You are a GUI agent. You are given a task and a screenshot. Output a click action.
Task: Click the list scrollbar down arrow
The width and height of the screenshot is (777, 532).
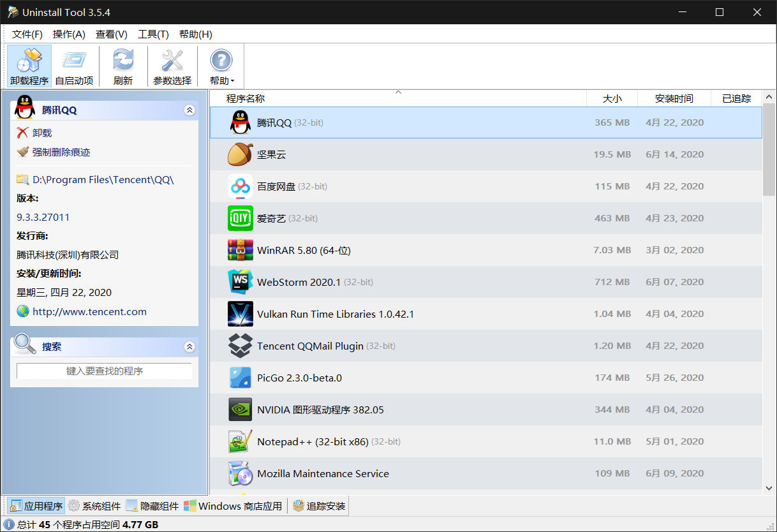point(769,488)
